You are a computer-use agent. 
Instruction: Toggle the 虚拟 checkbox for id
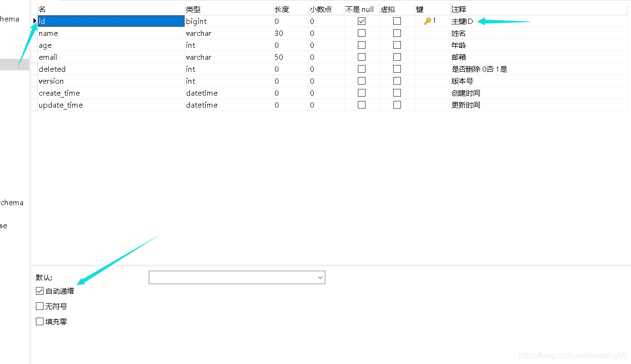397,21
